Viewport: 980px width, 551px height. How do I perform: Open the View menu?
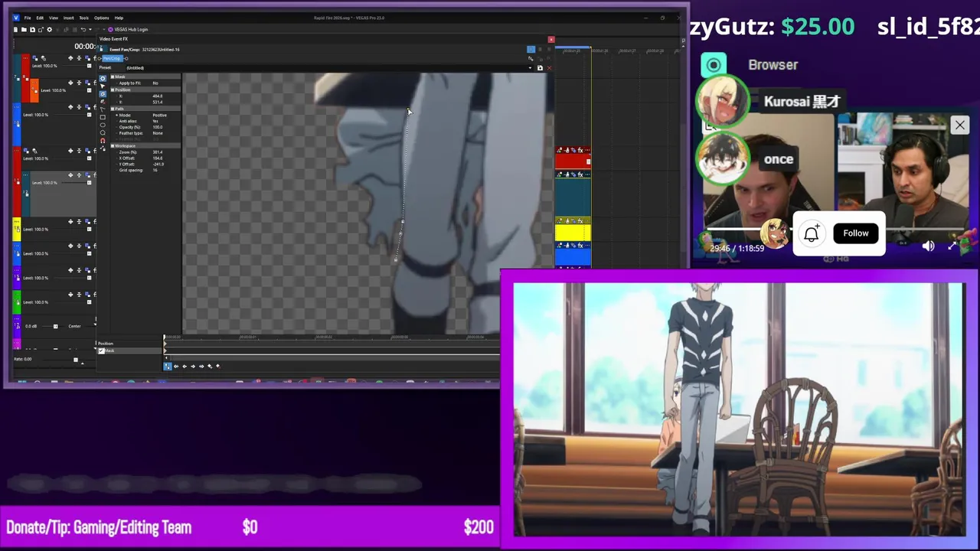(x=54, y=18)
